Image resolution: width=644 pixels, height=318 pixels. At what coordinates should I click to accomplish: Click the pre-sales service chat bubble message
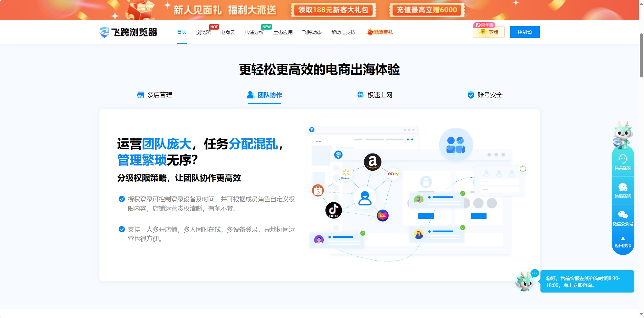point(587,282)
